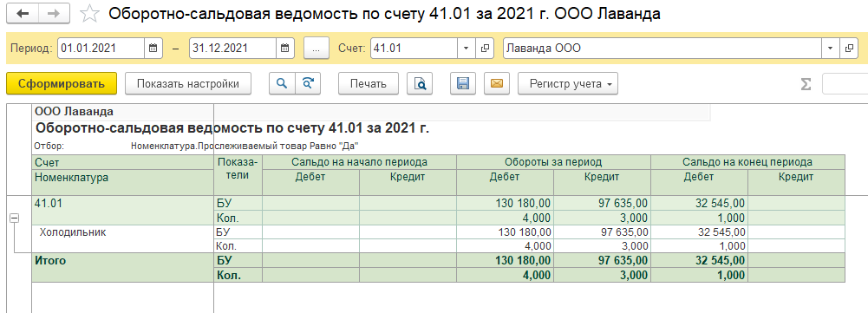Click the Сформировать button
Image resolution: width=868 pixels, height=313 pixels.
click(62, 83)
